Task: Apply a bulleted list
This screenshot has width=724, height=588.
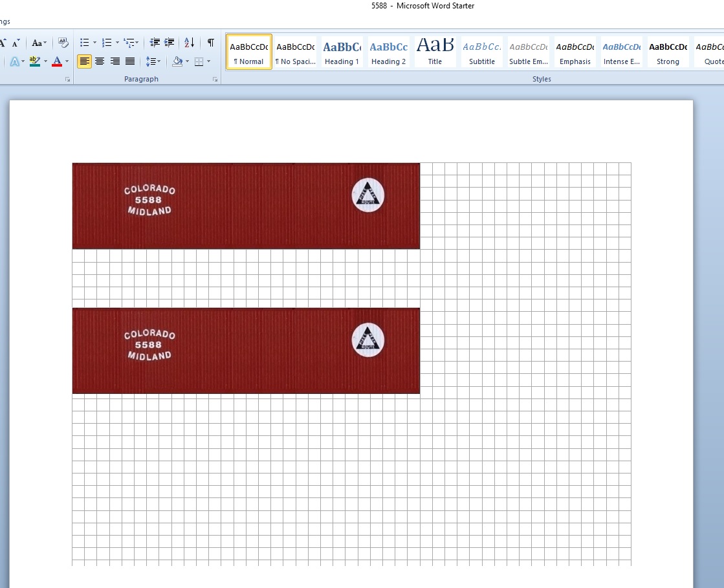Action: (x=85, y=43)
